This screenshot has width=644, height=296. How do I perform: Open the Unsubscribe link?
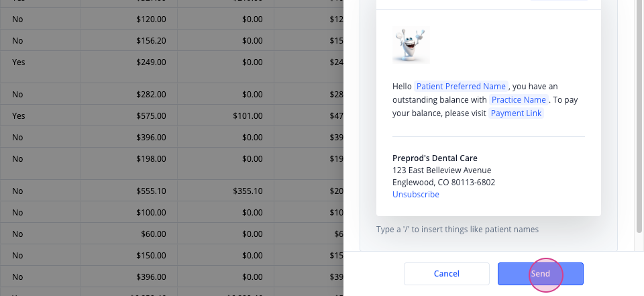(416, 195)
